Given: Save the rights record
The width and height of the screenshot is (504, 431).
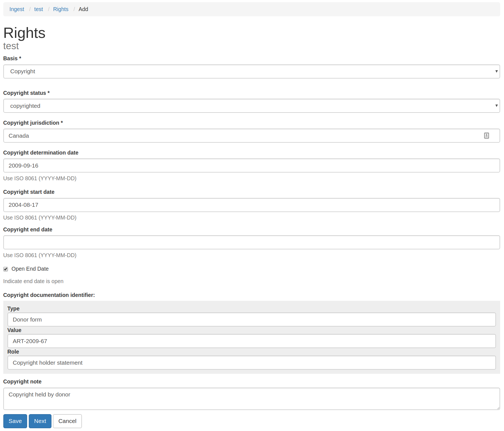Looking at the screenshot, I should (15, 421).
